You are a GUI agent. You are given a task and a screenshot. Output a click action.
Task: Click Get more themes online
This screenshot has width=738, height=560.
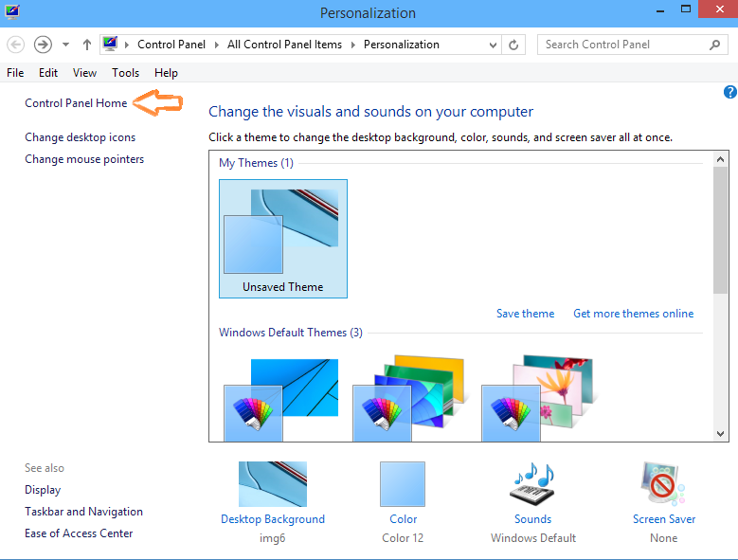(x=633, y=314)
